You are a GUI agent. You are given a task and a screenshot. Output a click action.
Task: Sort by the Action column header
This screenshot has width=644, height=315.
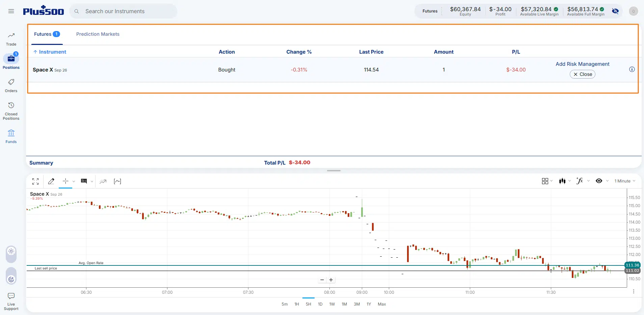(x=227, y=52)
